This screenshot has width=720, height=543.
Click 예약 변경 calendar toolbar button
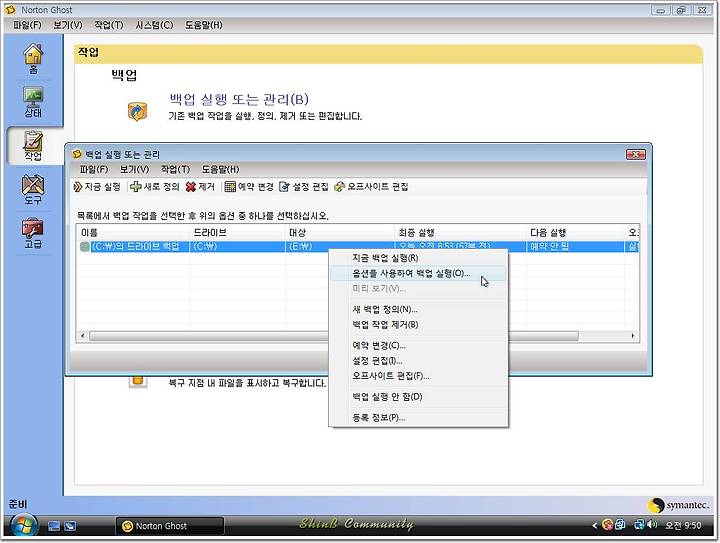tap(249, 186)
